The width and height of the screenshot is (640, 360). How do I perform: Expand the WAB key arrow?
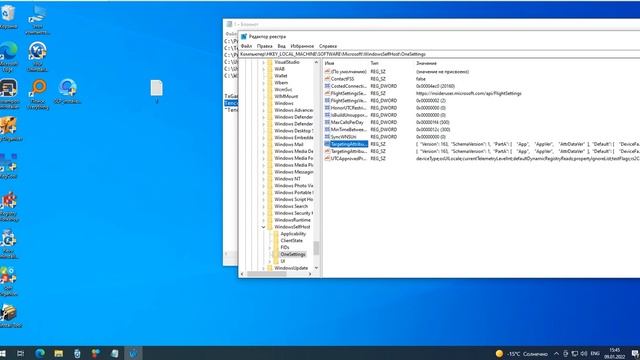[x=264, y=69]
